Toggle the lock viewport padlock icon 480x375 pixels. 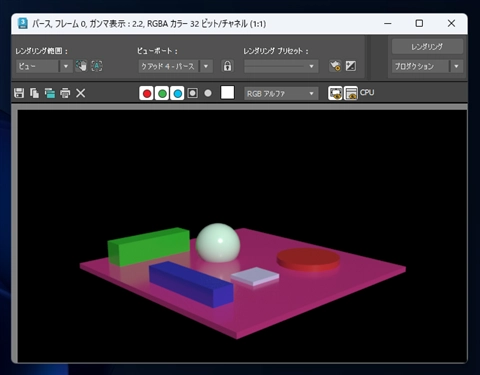(227, 66)
